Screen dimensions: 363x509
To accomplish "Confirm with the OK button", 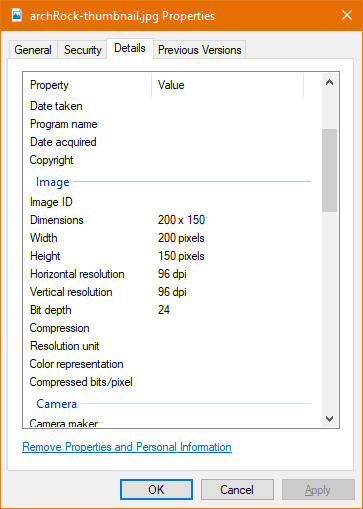I will [156, 490].
